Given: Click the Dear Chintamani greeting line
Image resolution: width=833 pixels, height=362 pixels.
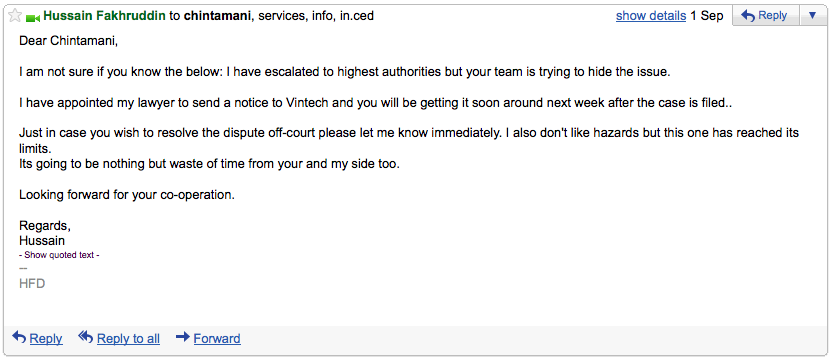Looking at the screenshot, I should (x=69, y=41).
